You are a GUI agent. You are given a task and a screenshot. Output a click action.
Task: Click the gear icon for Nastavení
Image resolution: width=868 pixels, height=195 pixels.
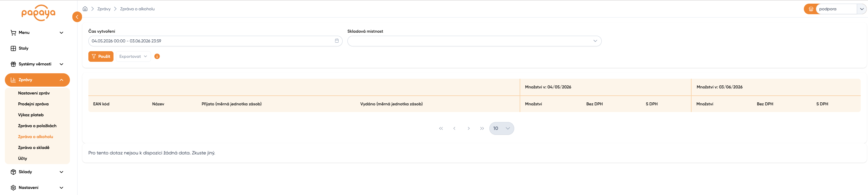[x=13, y=187]
